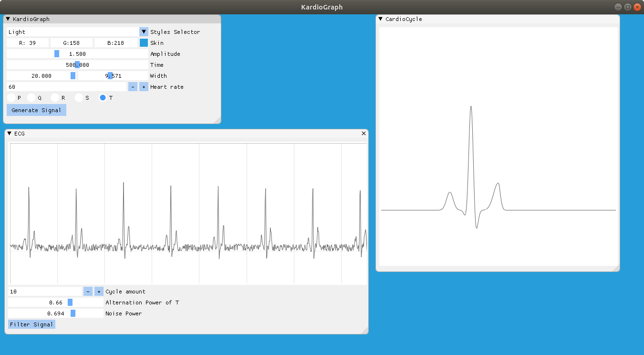Image resolution: width=644 pixels, height=355 pixels.
Task: Click the Heart rate input field
Action: click(67, 86)
